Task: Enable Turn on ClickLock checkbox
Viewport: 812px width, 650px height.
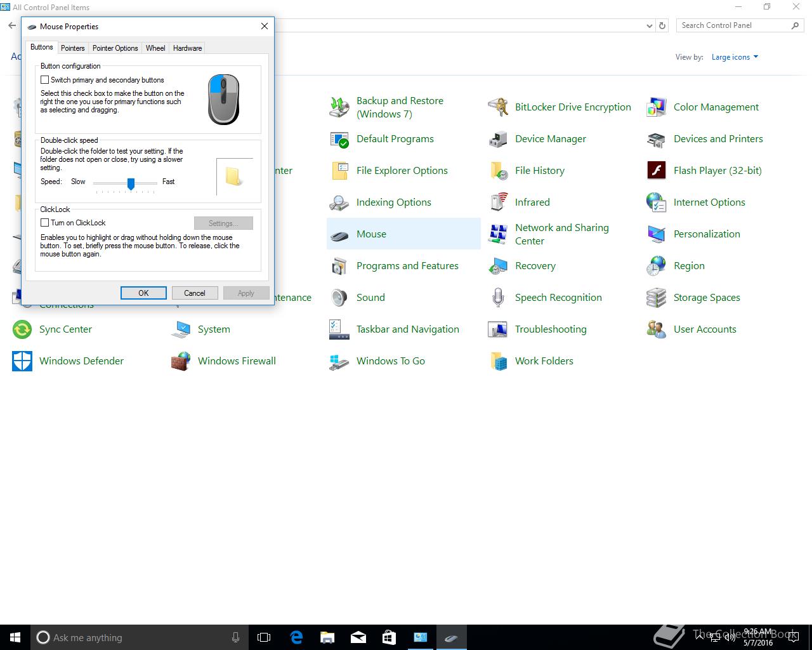Action: pos(44,223)
